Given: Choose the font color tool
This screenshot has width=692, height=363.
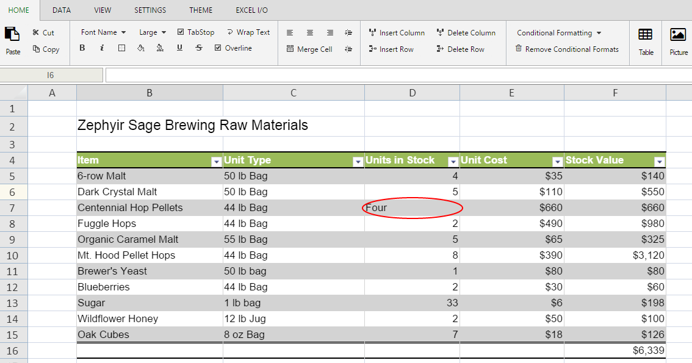Looking at the screenshot, I should tap(160, 48).
